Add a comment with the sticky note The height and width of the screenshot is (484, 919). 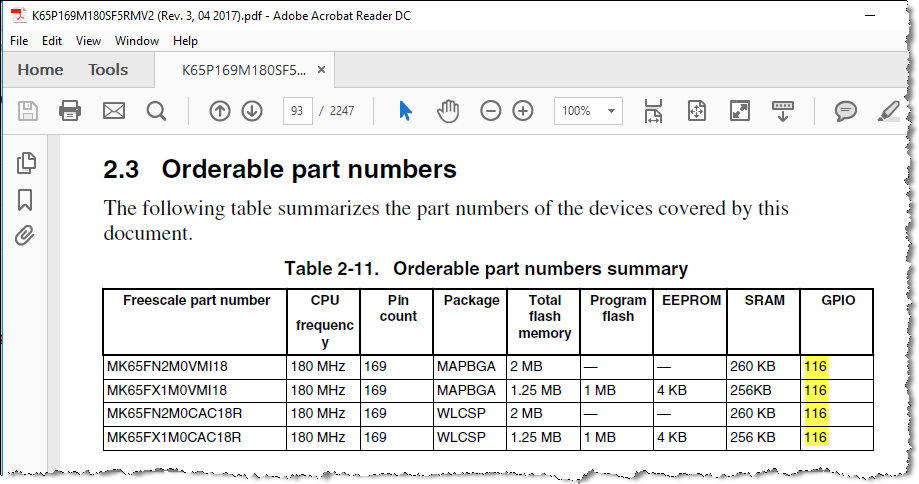(x=845, y=111)
